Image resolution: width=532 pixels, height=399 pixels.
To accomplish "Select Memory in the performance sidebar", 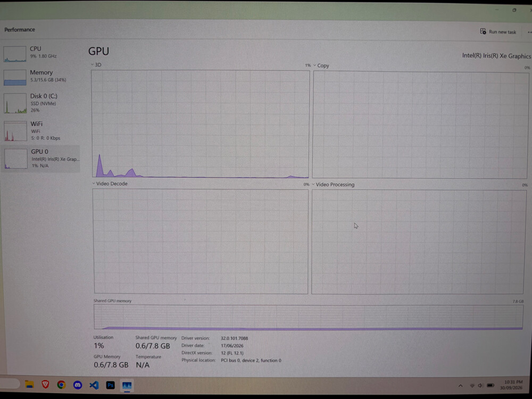I will pos(41,77).
